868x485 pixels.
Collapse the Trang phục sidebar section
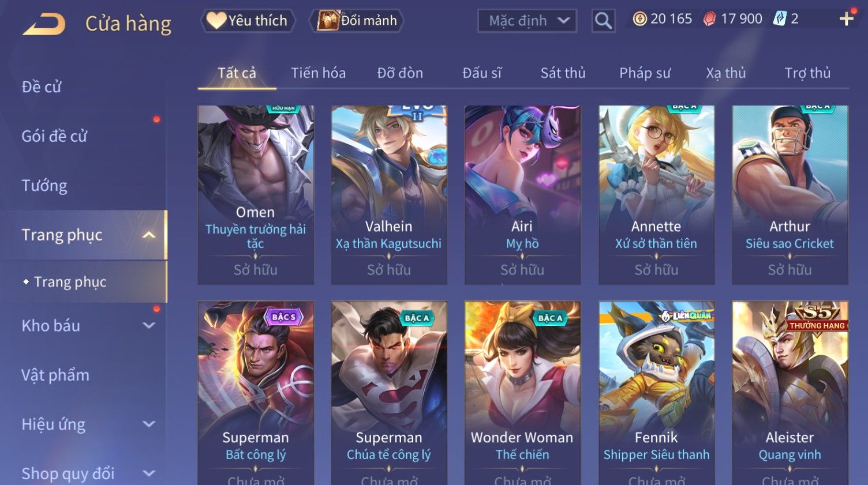pos(149,235)
